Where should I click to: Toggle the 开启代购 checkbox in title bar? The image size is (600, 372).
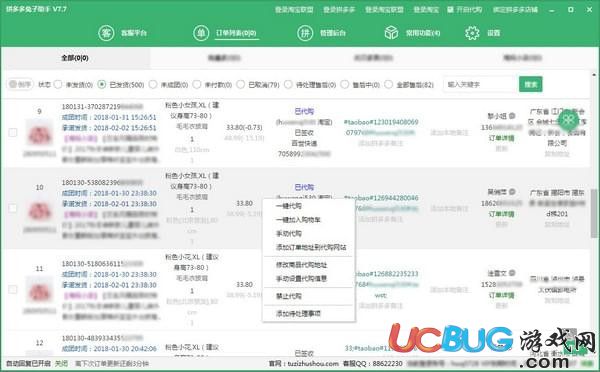(451, 9)
